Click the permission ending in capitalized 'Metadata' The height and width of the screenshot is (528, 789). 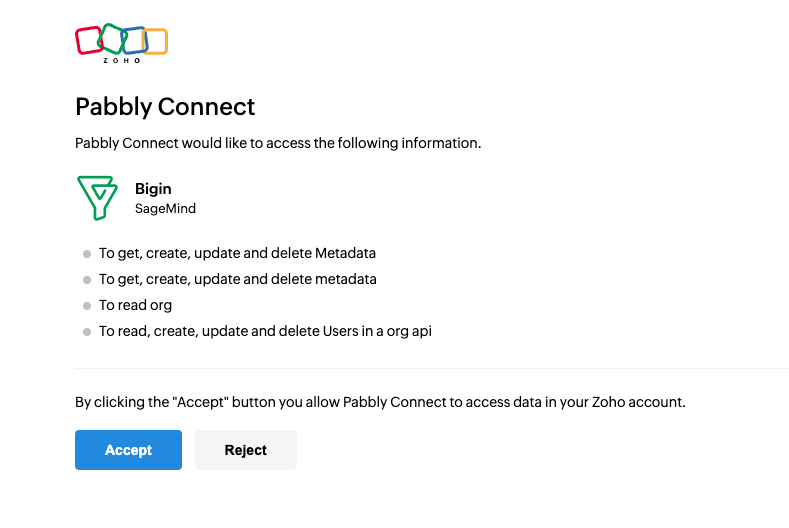pos(237,253)
